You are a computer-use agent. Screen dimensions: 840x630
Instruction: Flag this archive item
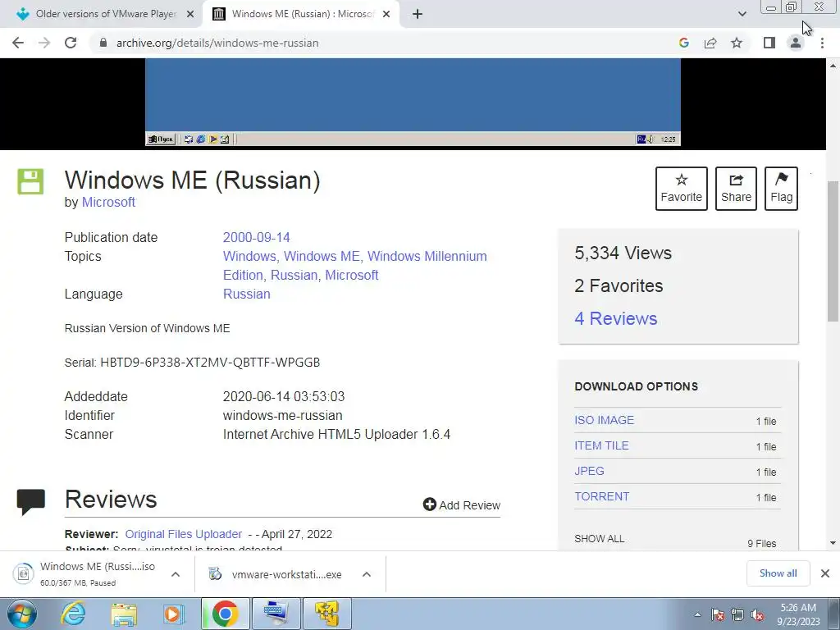(x=781, y=189)
